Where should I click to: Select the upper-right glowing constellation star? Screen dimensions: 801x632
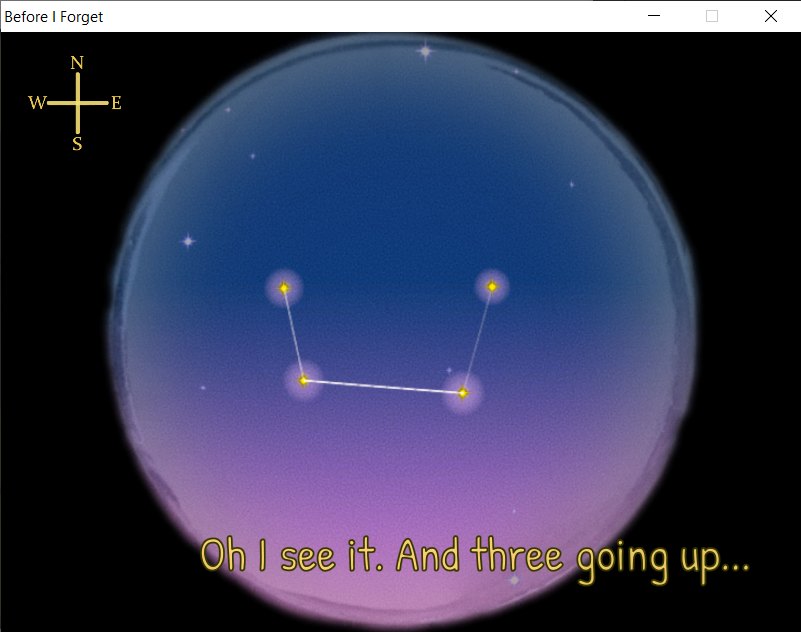(492, 287)
